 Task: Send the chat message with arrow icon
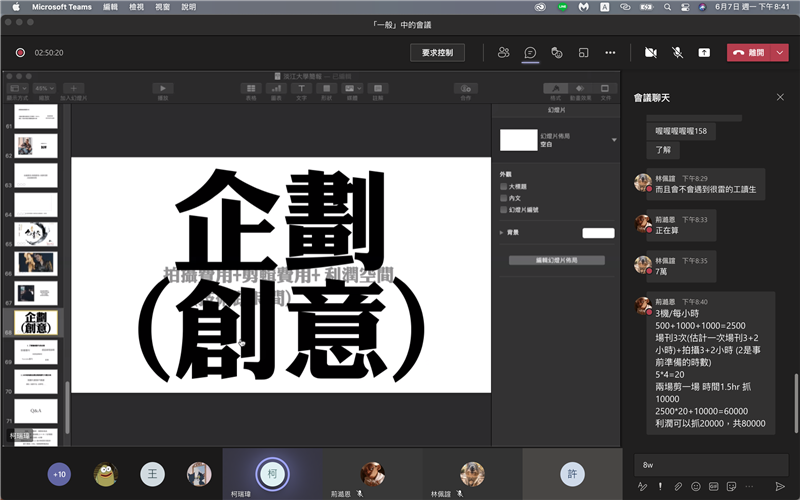click(x=780, y=486)
